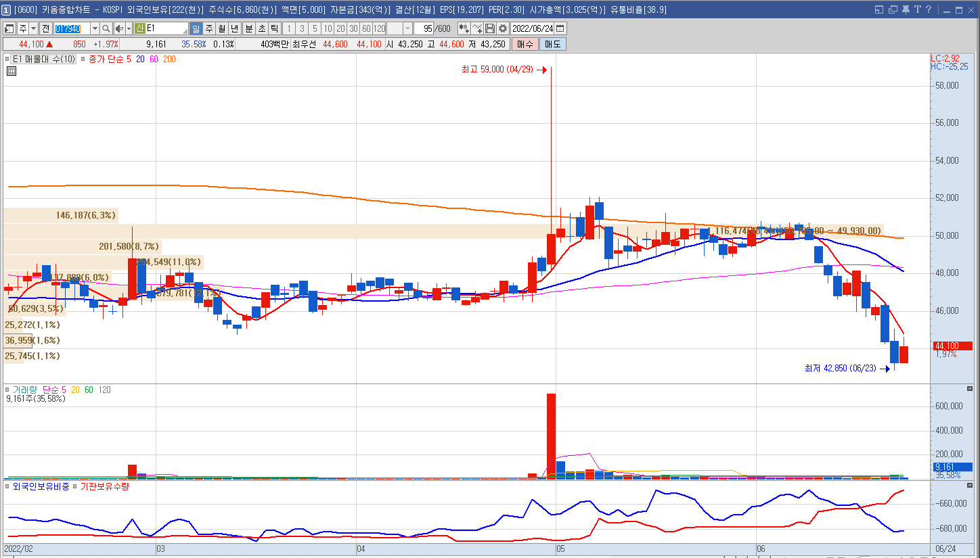Click the MA 60 legend value in magenta
Screen dimensions: 980x558
click(154, 60)
